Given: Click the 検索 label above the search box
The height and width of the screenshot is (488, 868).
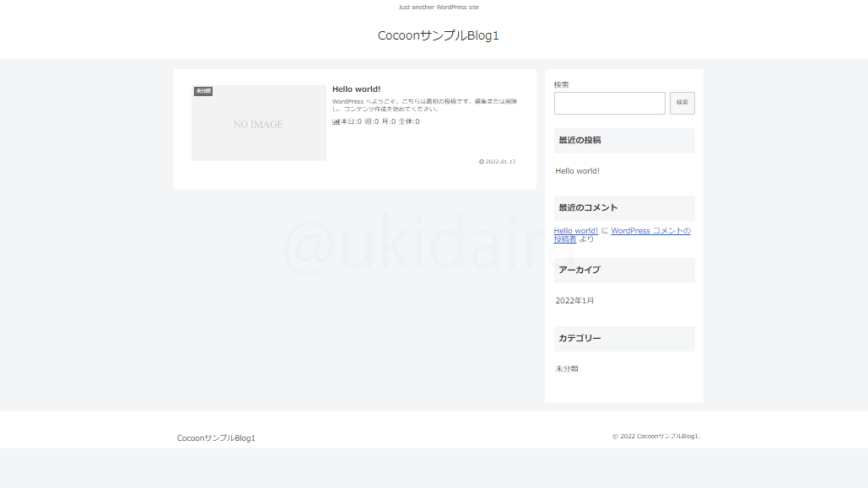Looking at the screenshot, I should (x=561, y=84).
